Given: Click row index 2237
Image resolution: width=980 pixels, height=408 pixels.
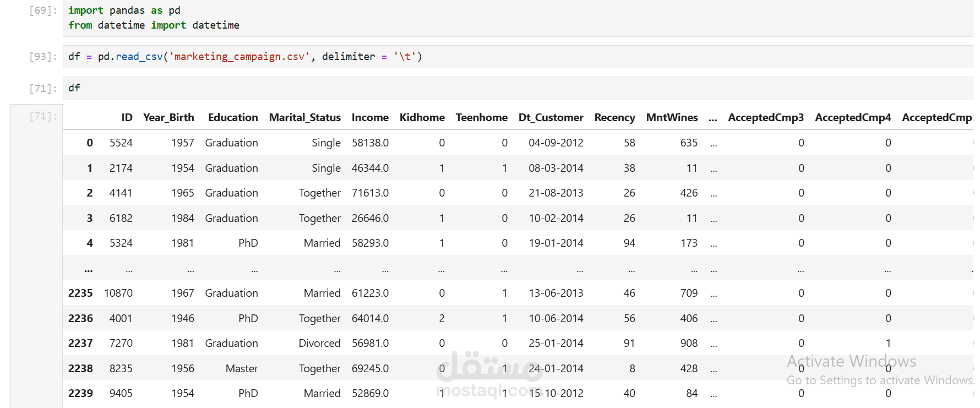Looking at the screenshot, I should [80, 343].
